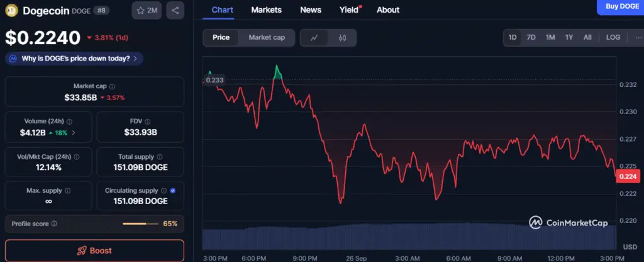Open chart more options ellipsis

[x=638, y=37]
